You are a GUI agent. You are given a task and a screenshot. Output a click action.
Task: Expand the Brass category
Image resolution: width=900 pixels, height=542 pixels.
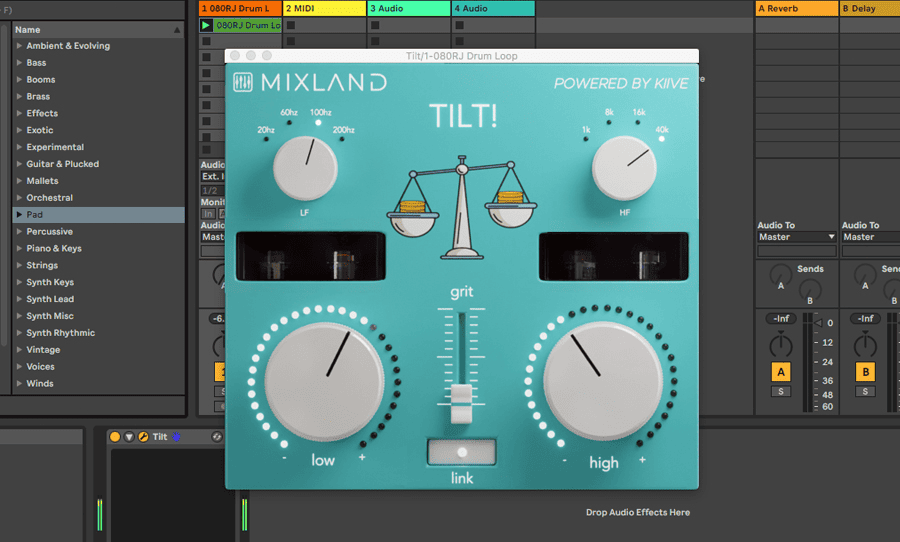(x=19, y=96)
